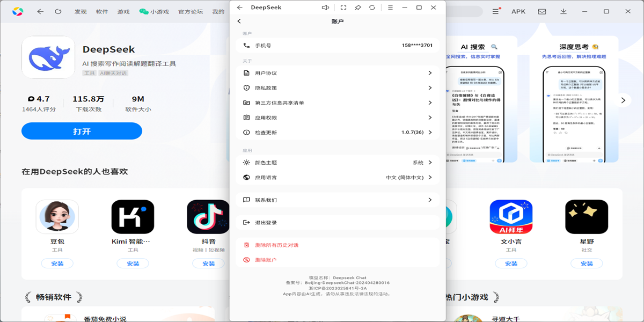Viewport: 644px width, 322px height.
Task: Enter fullscreen for the DeepSeek window
Action: point(345,8)
